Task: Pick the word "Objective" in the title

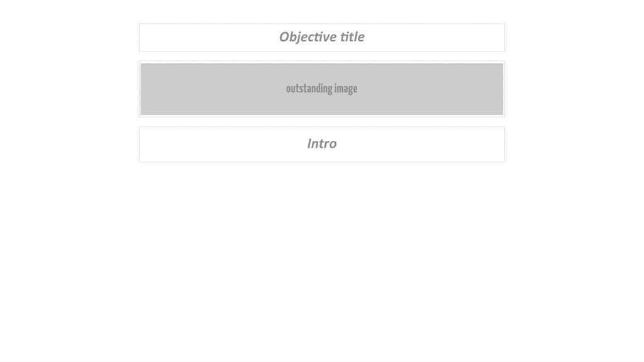Action: (x=308, y=37)
